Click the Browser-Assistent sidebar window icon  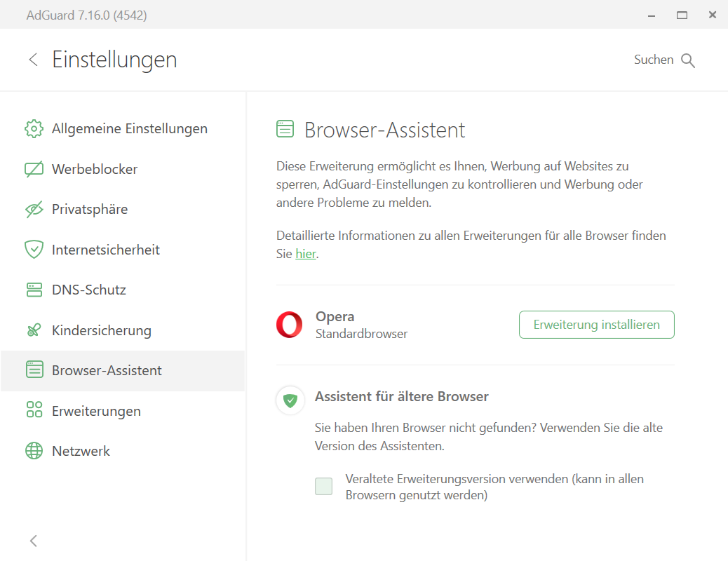[x=34, y=370]
